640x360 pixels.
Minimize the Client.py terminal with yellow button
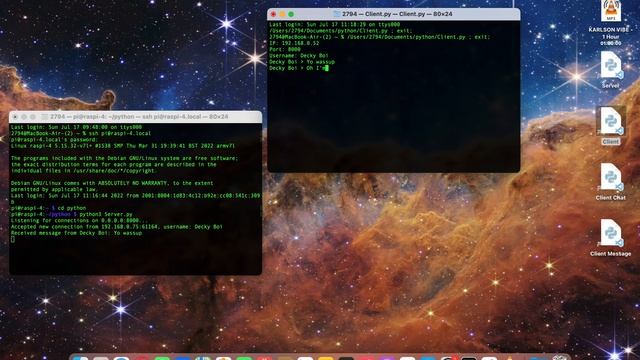[282, 14]
